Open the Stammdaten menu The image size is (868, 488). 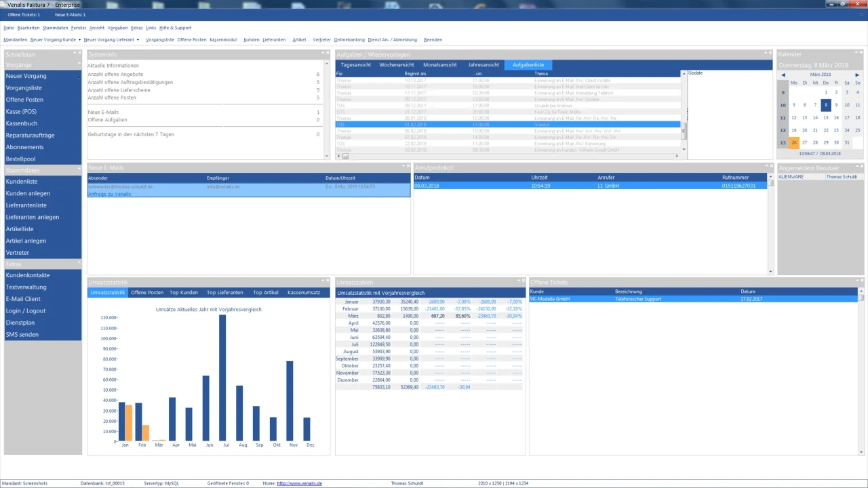(55, 28)
